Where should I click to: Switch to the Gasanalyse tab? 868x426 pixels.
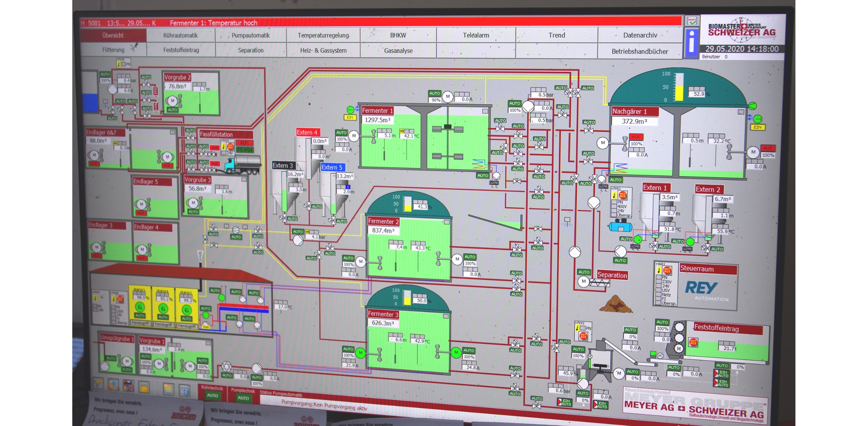pyautogui.click(x=398, y=51)
